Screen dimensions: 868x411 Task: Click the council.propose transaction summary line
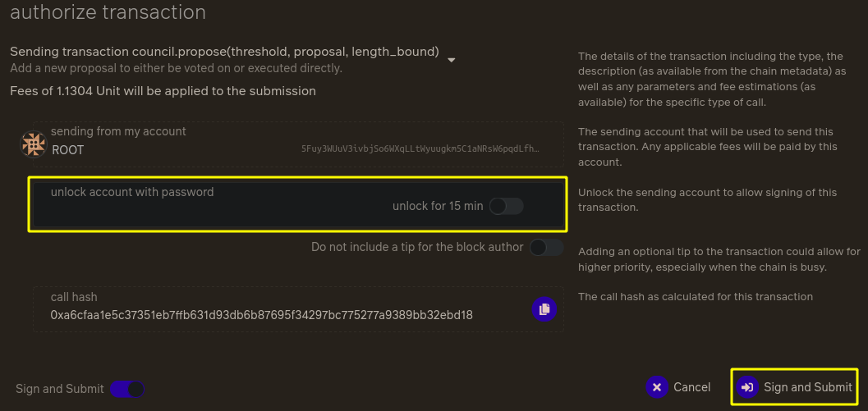coord(224,52)
